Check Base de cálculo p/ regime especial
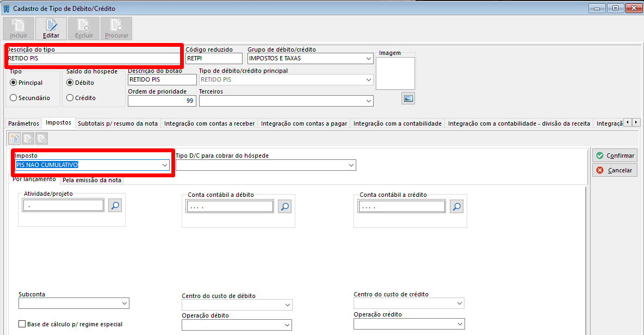This screenshot has height=335, width=644. tap(22, 324)
